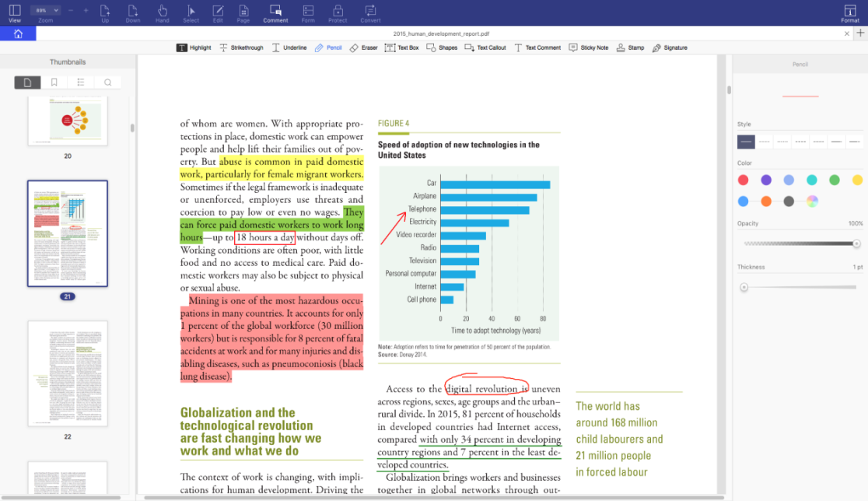Select the Shapes tool
868x501 pixels.
tap(442, 47)
